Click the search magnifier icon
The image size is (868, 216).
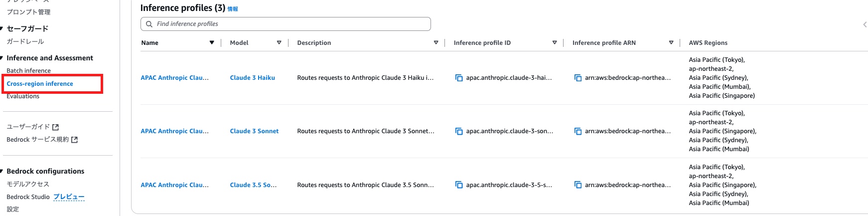pos(149,24)
